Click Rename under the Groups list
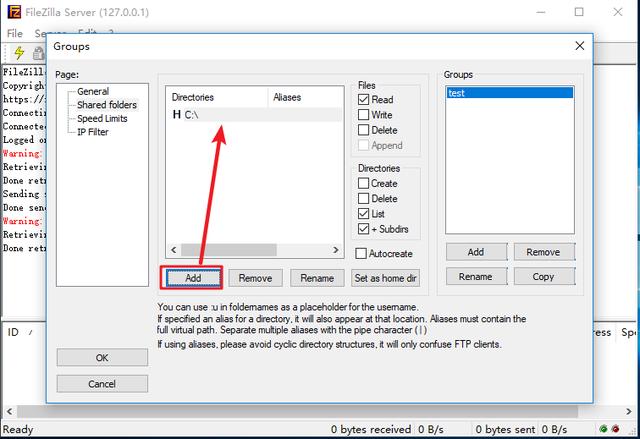The height and width of the screenshot is (439, 640). coord(476,277)
